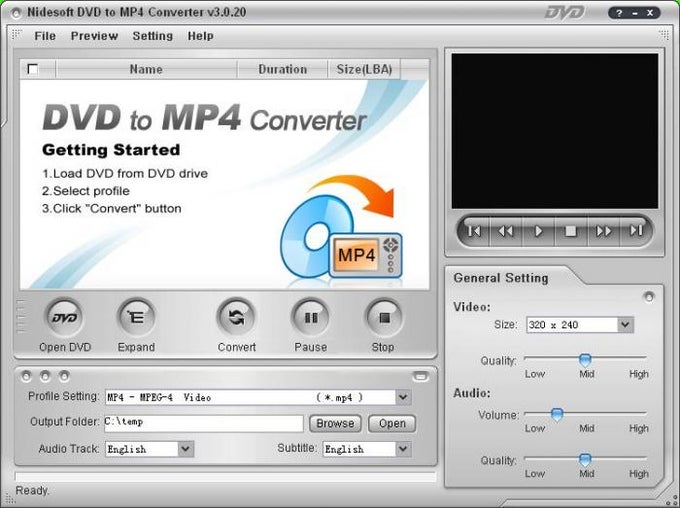Click the first round dot on profile panel

click(x=26, y=376)
